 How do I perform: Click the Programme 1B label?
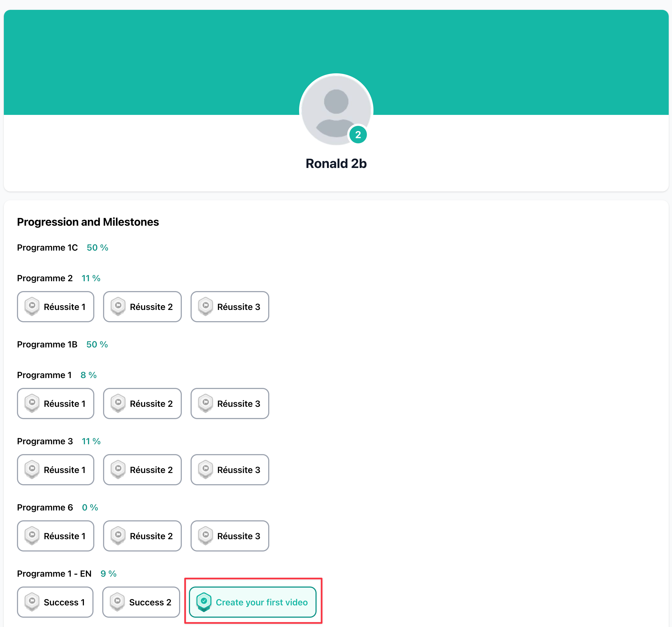[x=47, y=344]
